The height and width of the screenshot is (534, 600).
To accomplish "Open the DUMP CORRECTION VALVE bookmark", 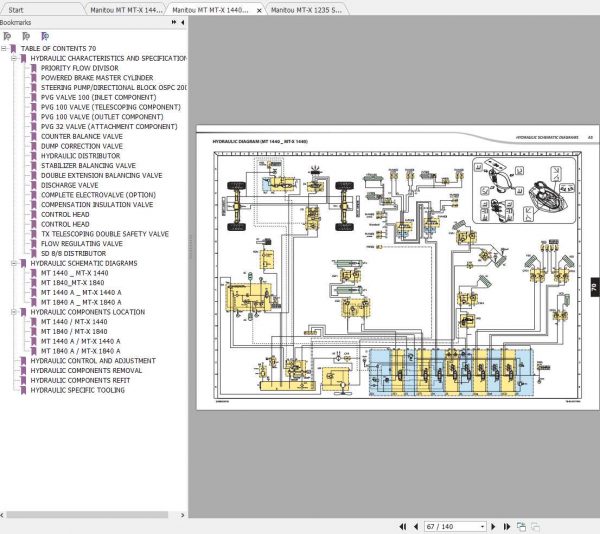I will [82, 146].
